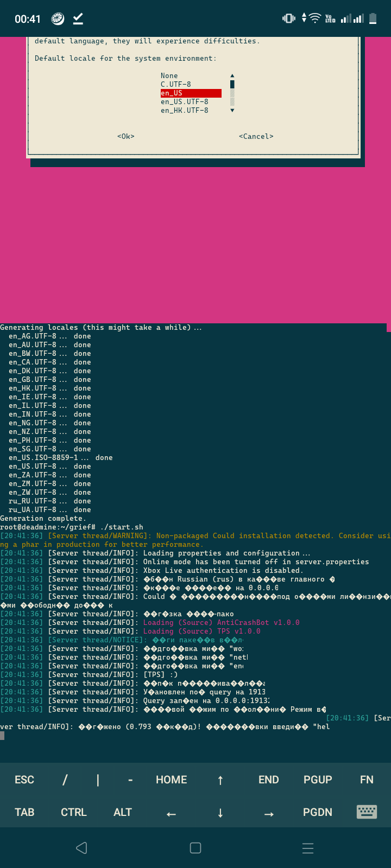Tap the left arrow key
This screenshot has width=391, height=868.
(x=171, y=814)
